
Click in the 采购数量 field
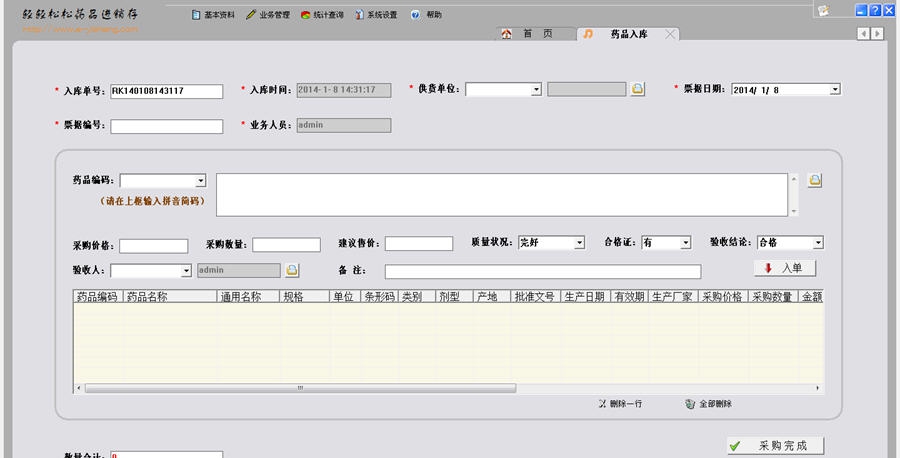(286, 244)
